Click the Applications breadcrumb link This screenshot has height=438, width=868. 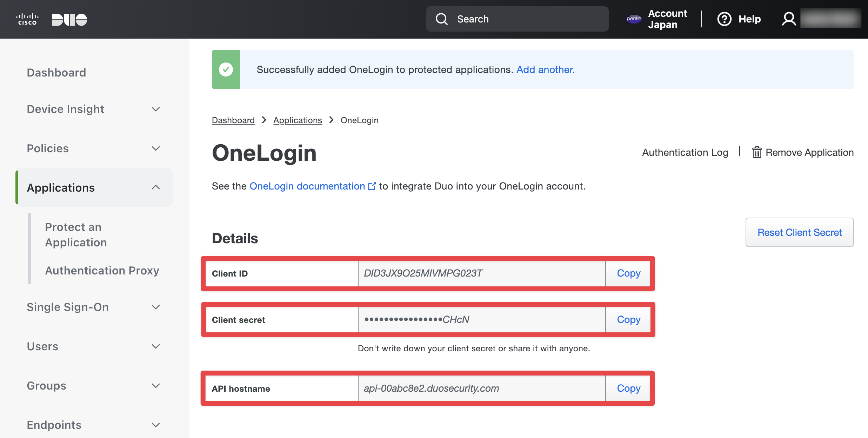pos(298,120)
